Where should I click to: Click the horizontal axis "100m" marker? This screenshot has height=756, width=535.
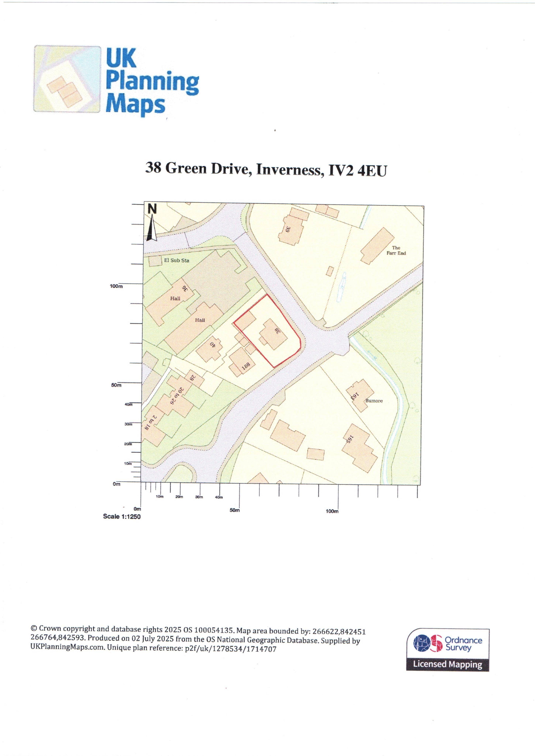tap(332, 512)
